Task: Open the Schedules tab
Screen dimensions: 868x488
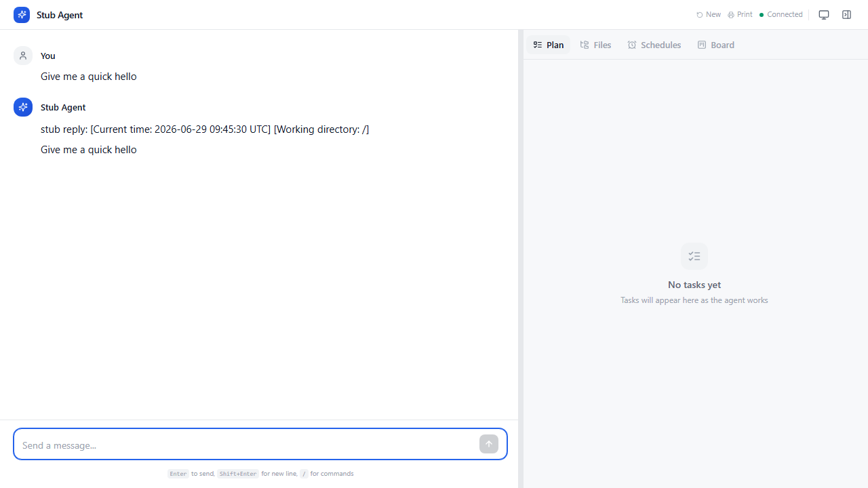Action: 654,45
